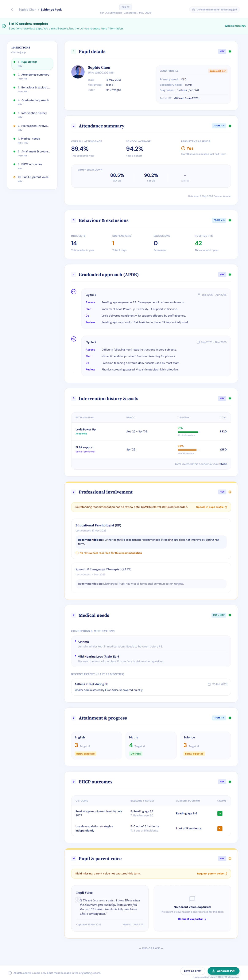Click the check-circle icon in completion banner
Viewport: 248px width, 980px height.
point(4,26)
